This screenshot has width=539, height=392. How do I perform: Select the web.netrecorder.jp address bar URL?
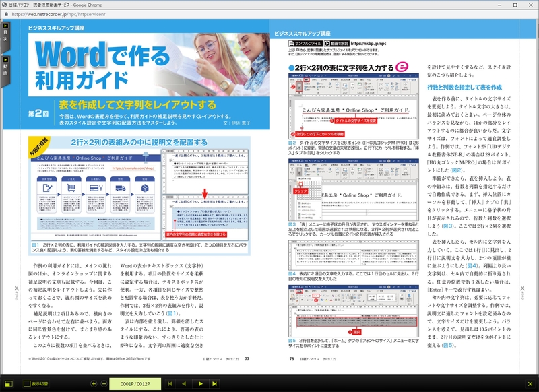(x=59, y=14)
